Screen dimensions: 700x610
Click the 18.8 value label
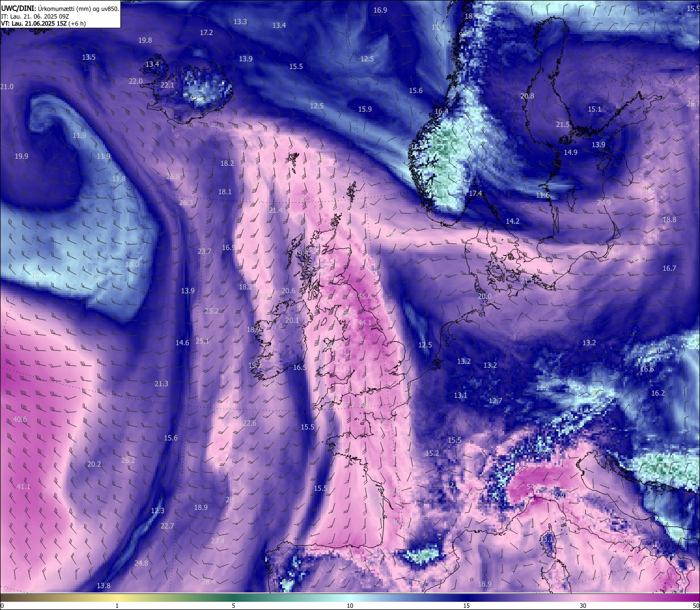point(669,220)
